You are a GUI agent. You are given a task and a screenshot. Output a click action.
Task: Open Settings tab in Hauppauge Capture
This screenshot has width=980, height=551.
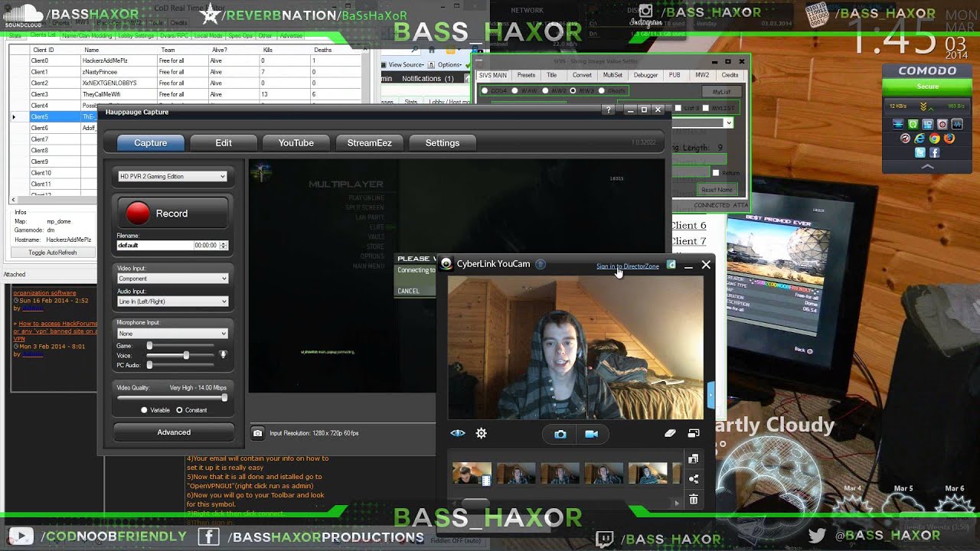tap(443, 143)
